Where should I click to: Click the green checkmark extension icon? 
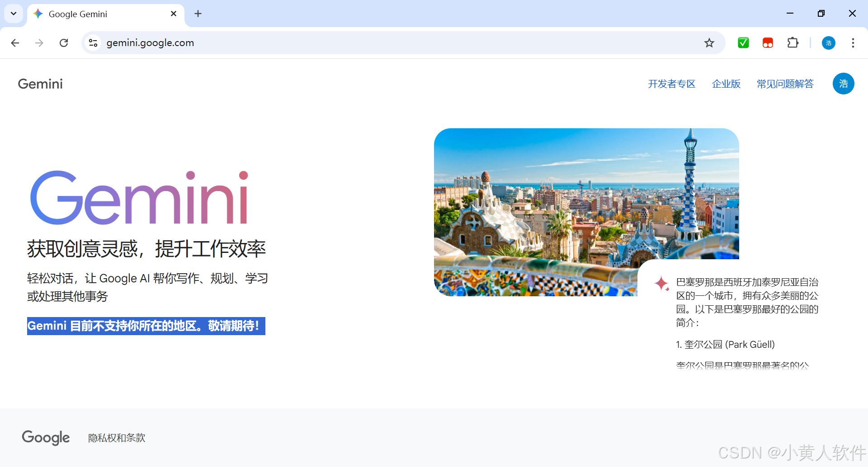click(743, 43)
